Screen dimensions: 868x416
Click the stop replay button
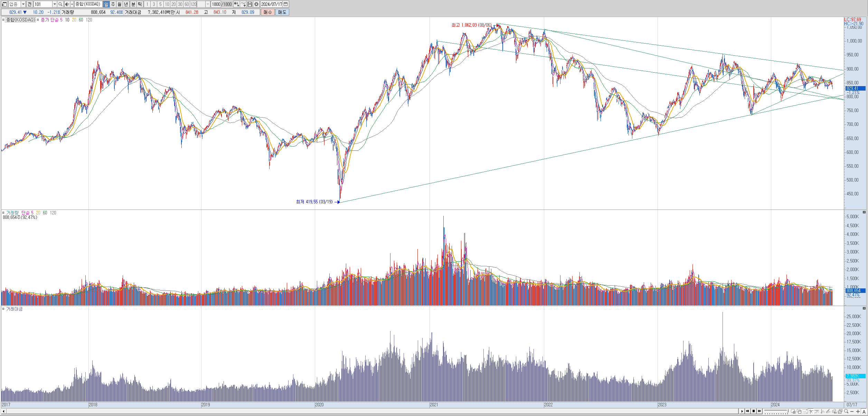point(754,411)
